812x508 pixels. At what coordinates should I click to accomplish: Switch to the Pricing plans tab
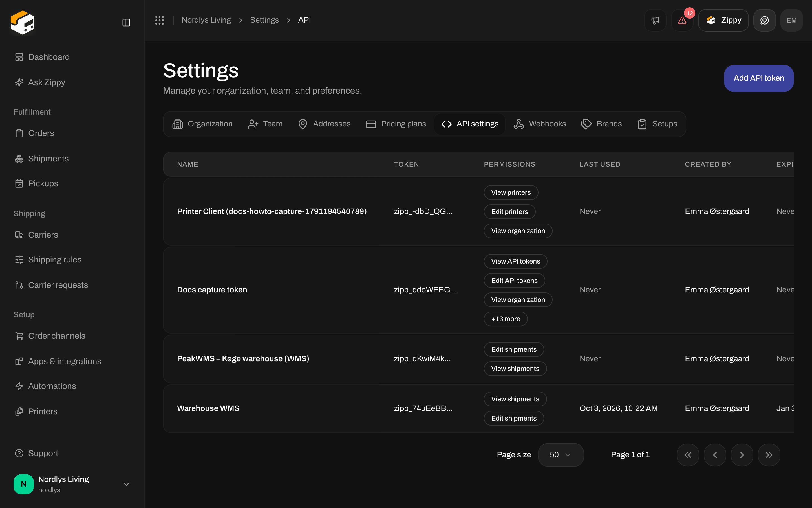point(396,124)
